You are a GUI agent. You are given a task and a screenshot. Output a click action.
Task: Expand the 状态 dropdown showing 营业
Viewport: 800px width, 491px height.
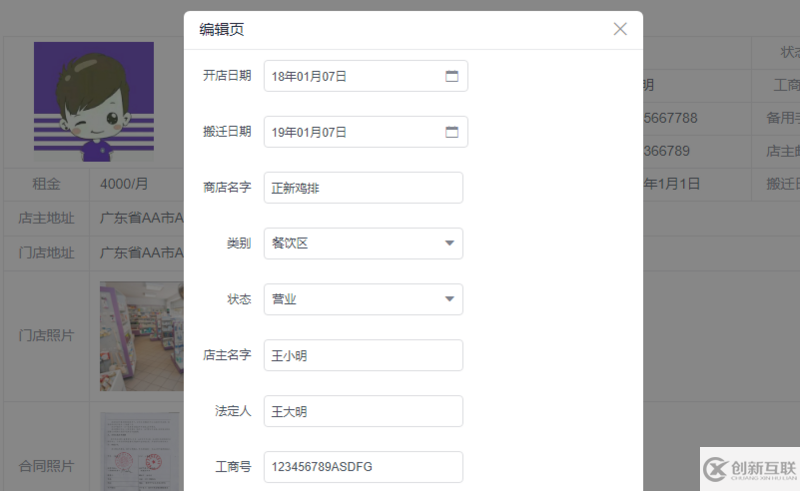tap(449, 299)
